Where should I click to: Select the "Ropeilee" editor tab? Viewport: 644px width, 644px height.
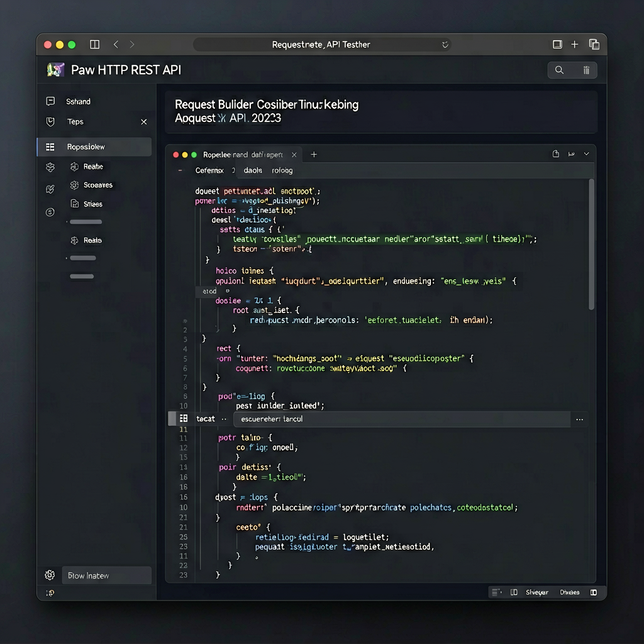(x=243, y=155)
